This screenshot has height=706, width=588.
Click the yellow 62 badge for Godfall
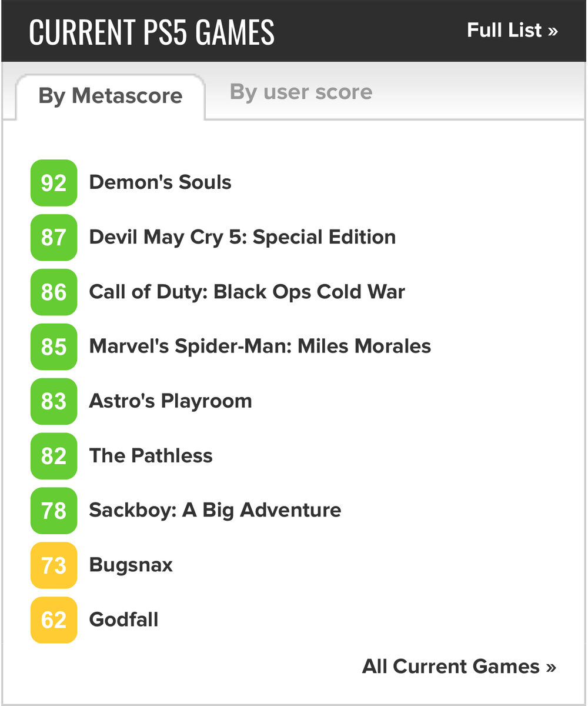(x=54, y=620)
